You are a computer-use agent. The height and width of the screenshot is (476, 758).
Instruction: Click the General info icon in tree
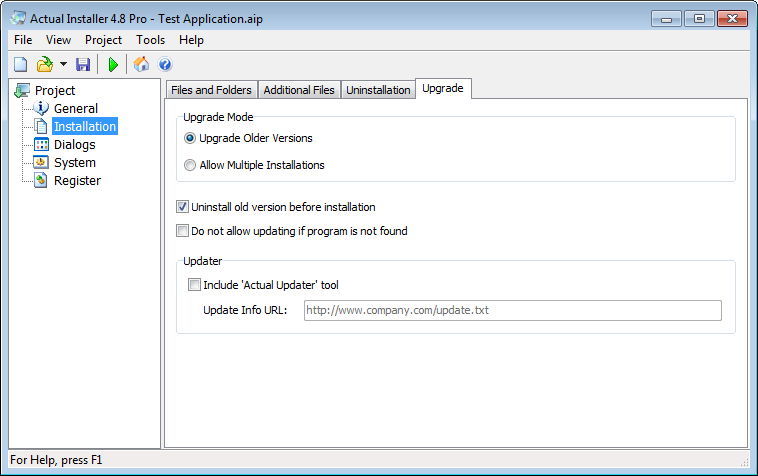click(x=41, y=108)
